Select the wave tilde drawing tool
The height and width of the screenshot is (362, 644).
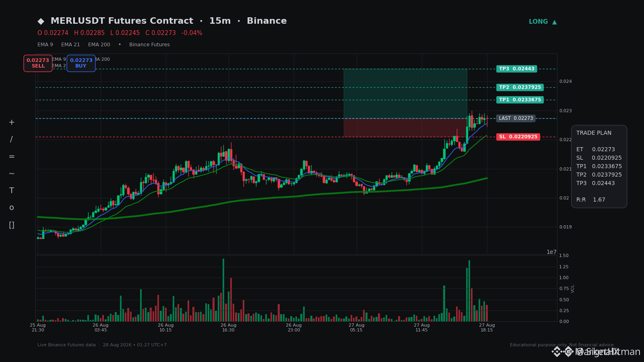12,174
